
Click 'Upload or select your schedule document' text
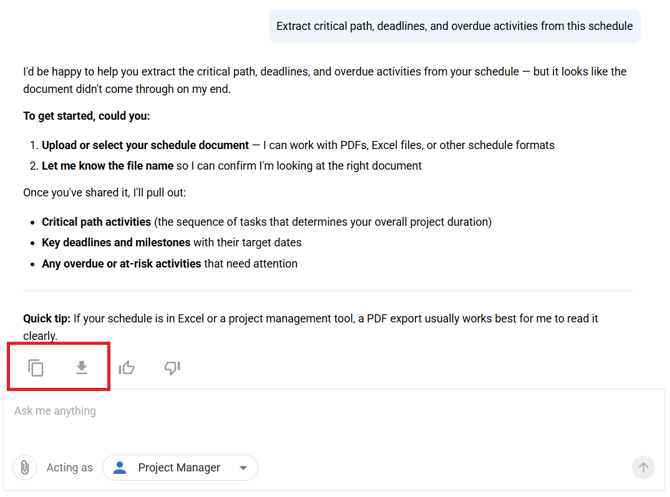tap(145, 145)
